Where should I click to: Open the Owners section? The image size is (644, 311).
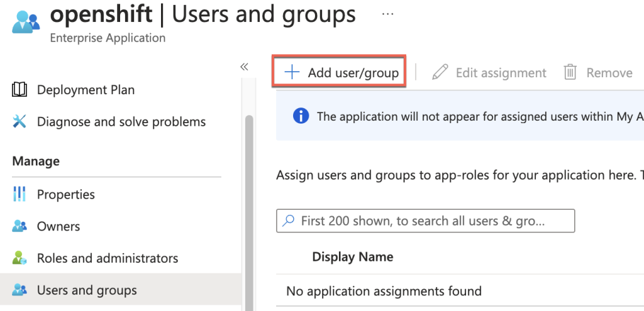point(58,227)
